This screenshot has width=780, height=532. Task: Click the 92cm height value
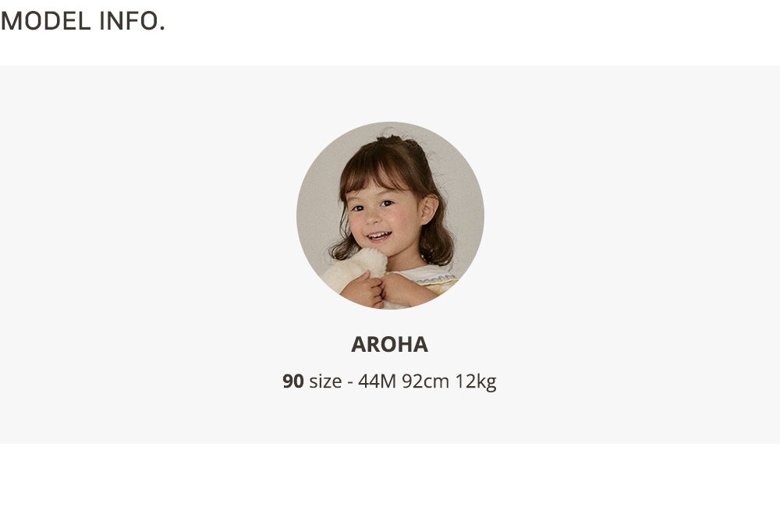click(x=426, y=381)
